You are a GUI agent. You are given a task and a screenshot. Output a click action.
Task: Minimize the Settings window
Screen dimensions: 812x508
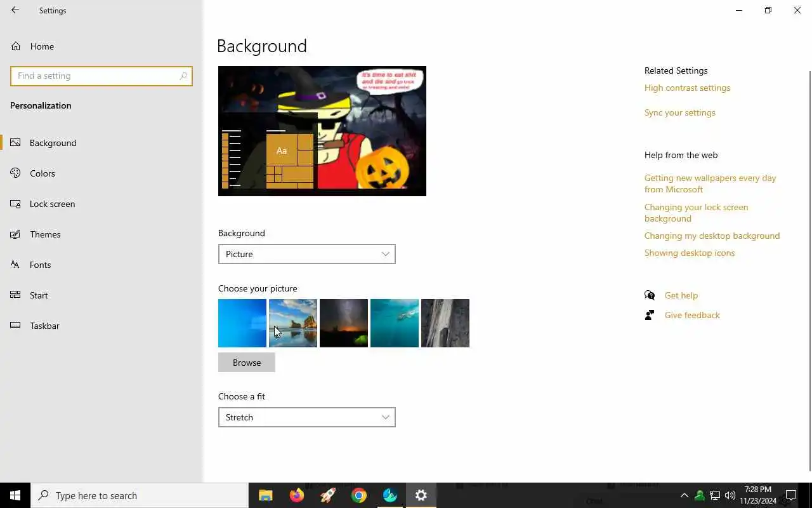click(x=739, y=10)
